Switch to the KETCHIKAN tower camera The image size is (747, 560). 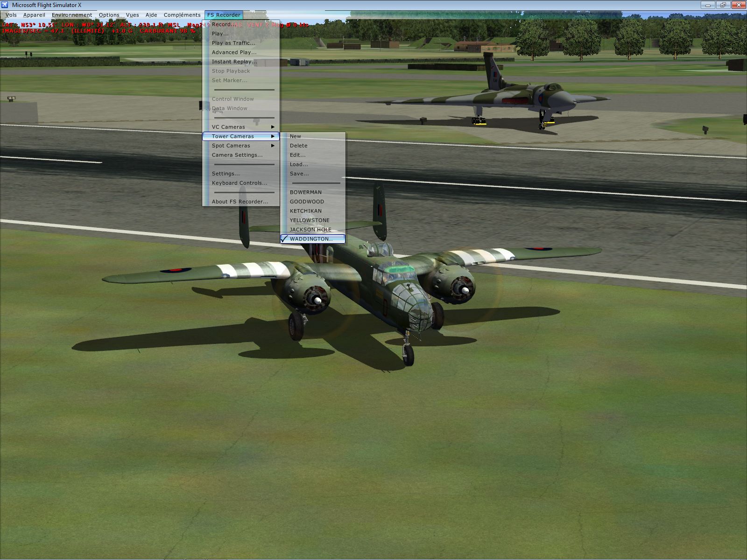(x=305, y=211)
